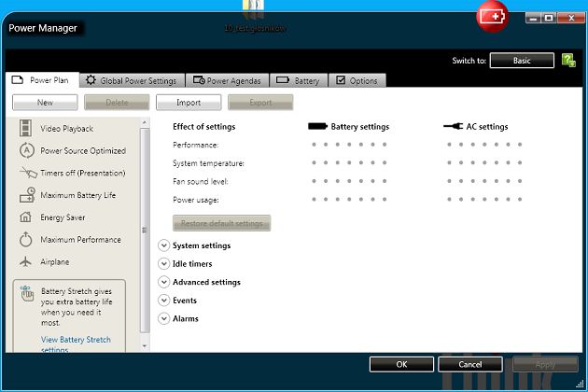Click the Maximum Battery Life icon
Screen dimensions: 588x392
[x=27, y=195]
